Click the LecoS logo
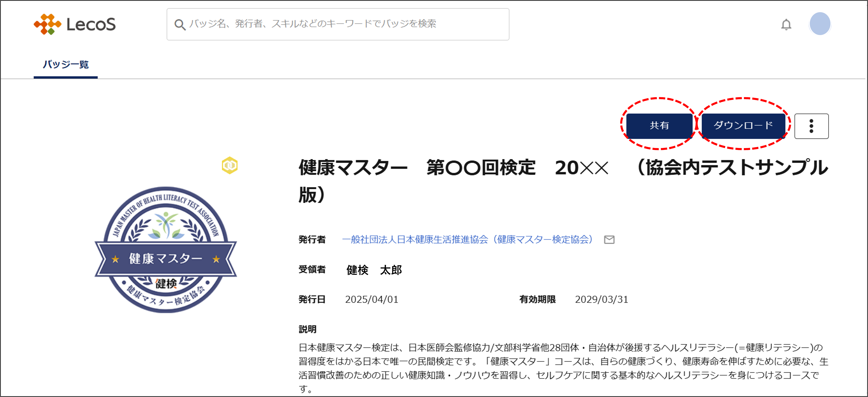 (75, 24)
